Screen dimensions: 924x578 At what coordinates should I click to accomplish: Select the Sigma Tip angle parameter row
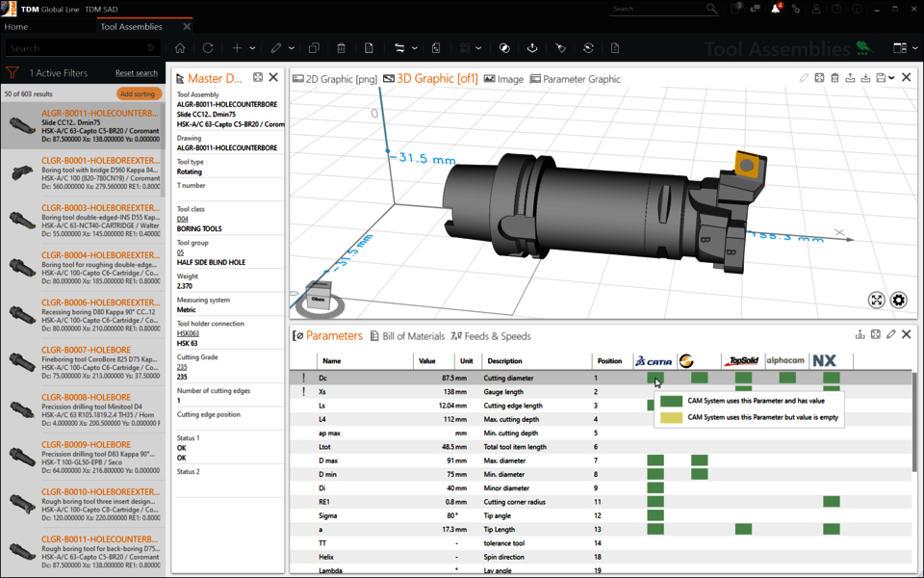coord(600,515)
